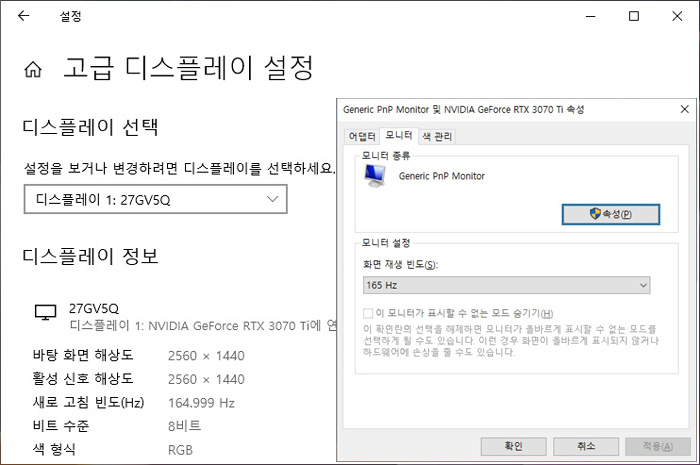Click the back arrow in Settings
Viewport: 700px width, 465px height.
23,17
